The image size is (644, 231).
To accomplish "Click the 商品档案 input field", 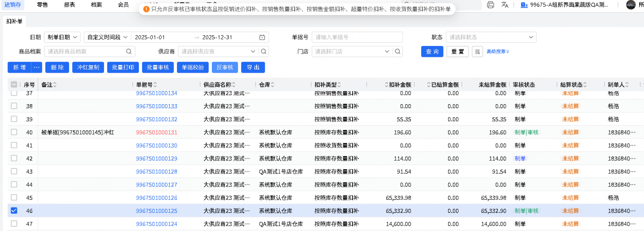I will click(x=85, y=52).
